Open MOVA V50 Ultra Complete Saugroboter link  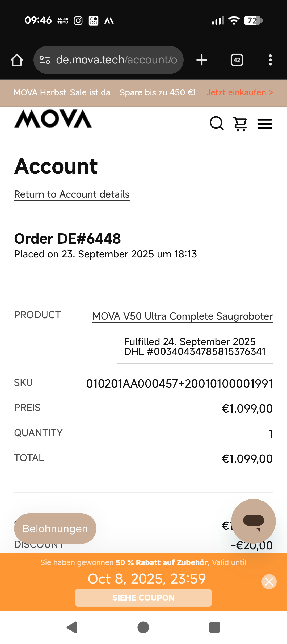coord(182,316)
